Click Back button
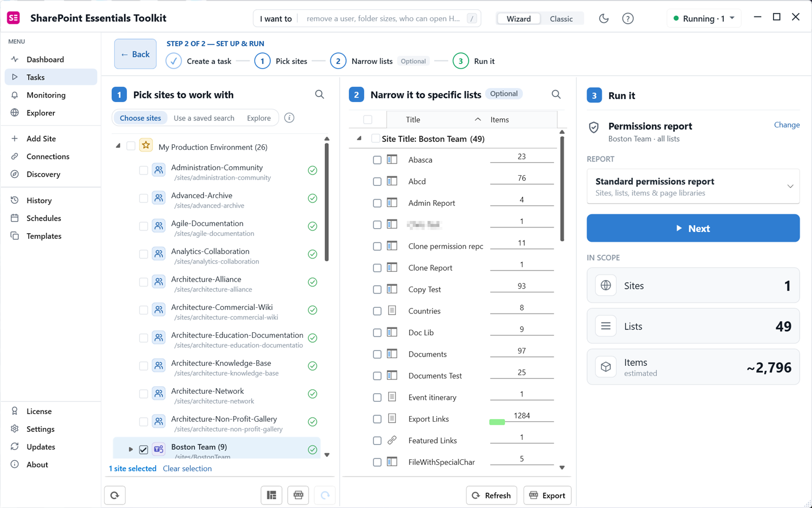 pyautogui.click(x=136, y=54)
